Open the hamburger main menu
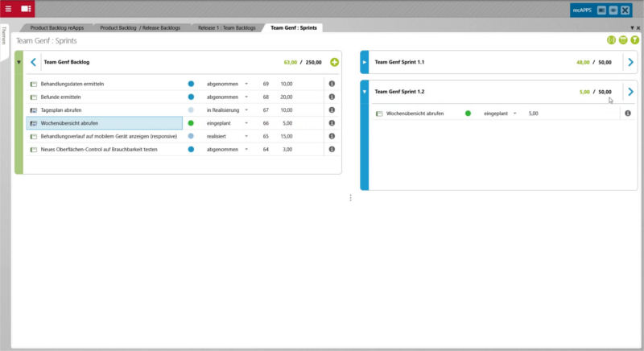The image size is (644, 351). 7,8
